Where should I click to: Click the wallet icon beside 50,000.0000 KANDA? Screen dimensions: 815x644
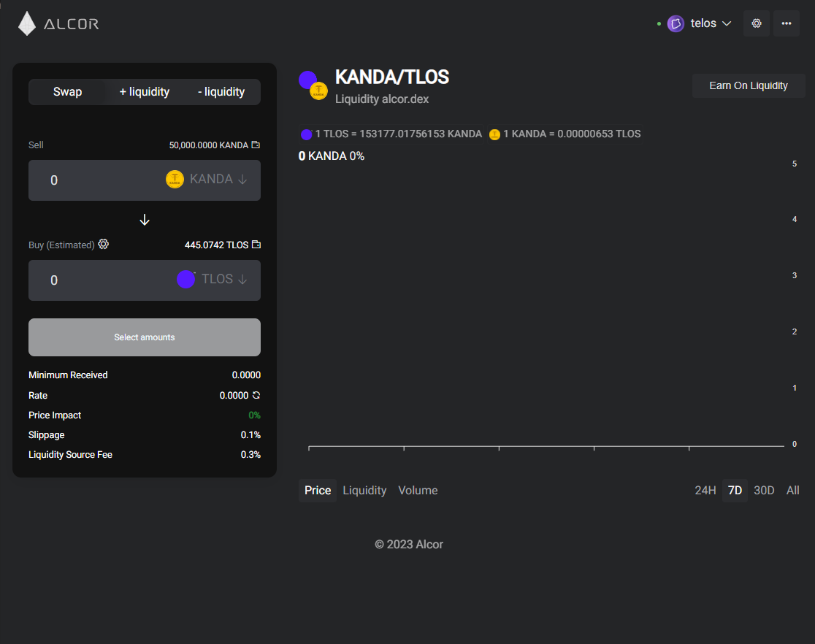click(x=256, y=145)
